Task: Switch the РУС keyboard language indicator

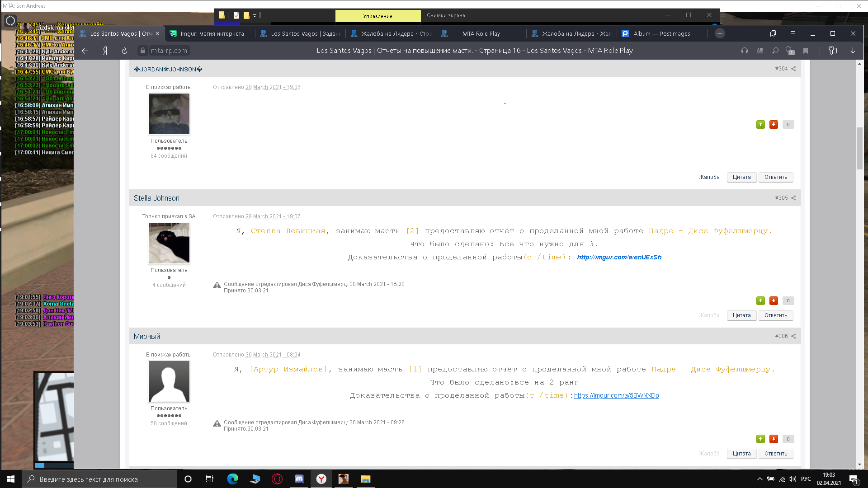Action: [x=806, y=479]
